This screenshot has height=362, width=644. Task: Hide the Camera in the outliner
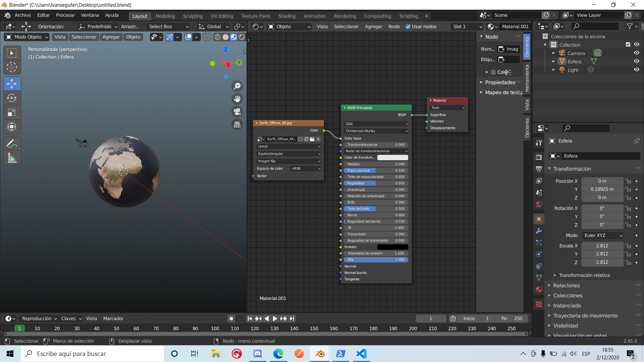point(636,53)
